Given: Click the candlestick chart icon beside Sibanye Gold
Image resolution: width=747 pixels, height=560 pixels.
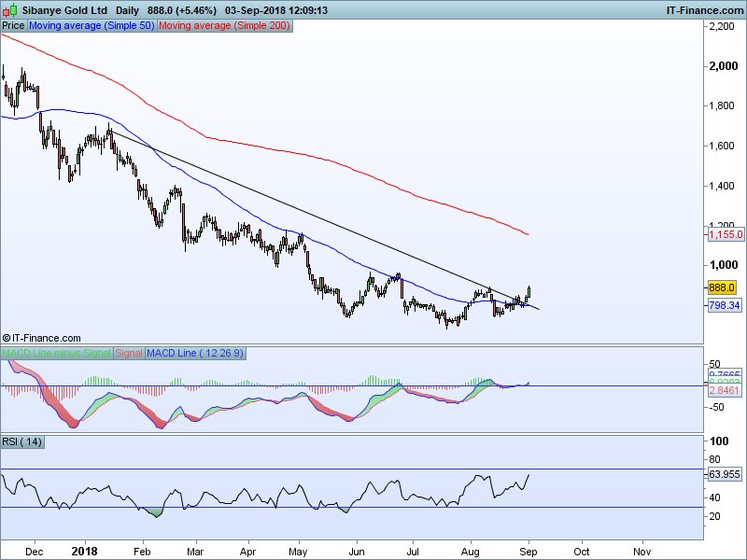Looking at the screenshot, I should tap(10, 10).
